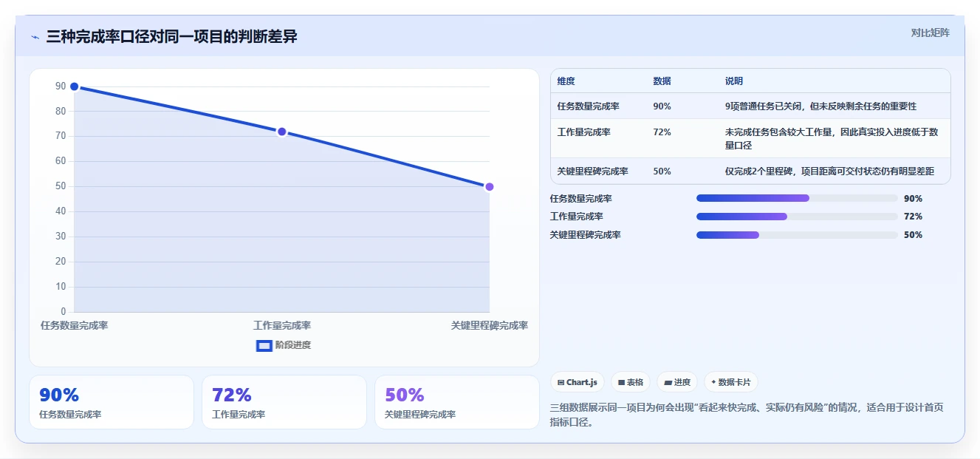
Task: Click the 阶段进度 legend text
Action: tap(293, 345)
